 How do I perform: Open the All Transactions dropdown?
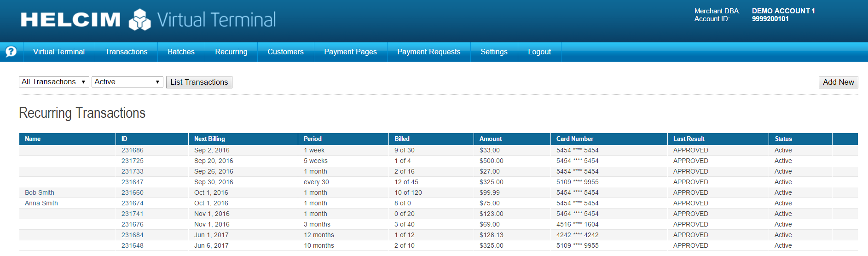pyautogui.click(x=54, y=82)
